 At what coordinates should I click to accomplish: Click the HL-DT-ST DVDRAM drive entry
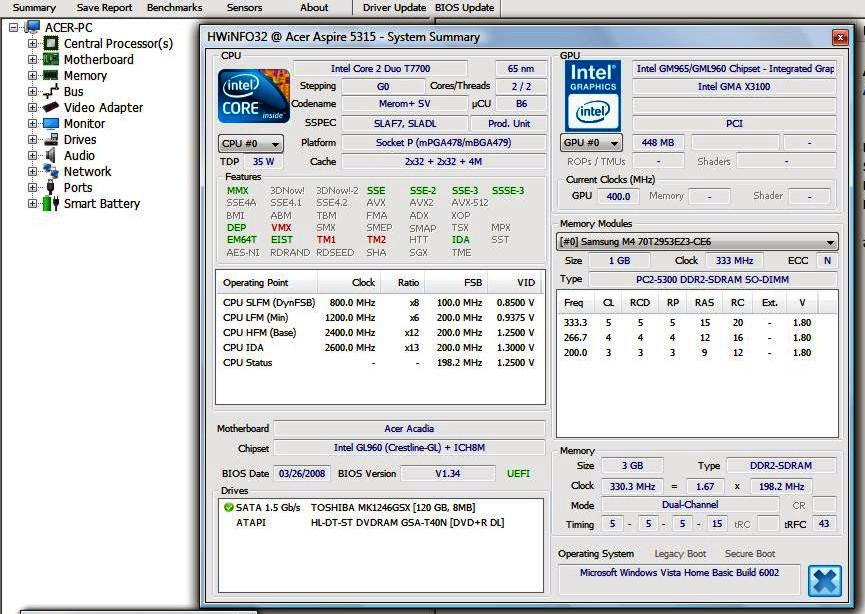click(x=370, y=522)
